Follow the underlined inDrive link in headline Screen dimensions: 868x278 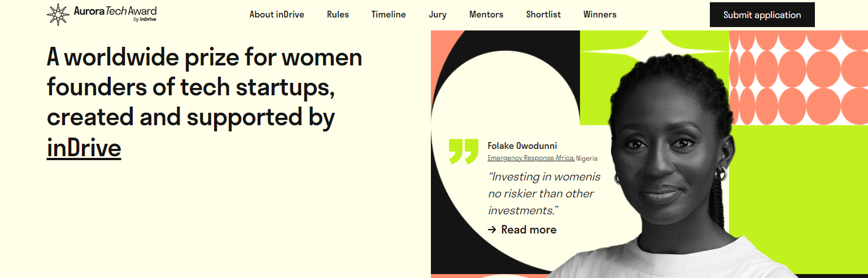84,148
